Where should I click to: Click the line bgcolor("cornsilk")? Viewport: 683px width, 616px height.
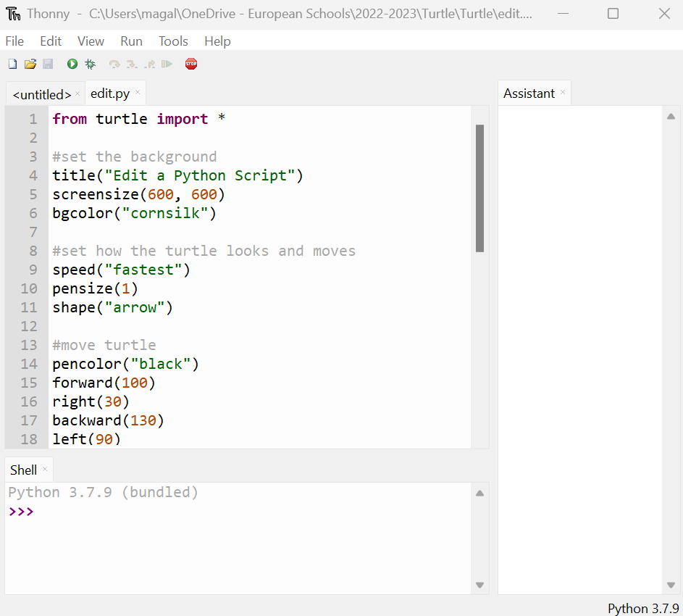134,213
